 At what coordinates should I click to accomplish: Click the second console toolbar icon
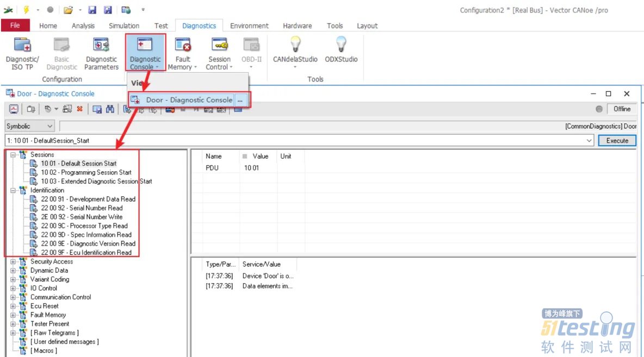coord(31,109)
